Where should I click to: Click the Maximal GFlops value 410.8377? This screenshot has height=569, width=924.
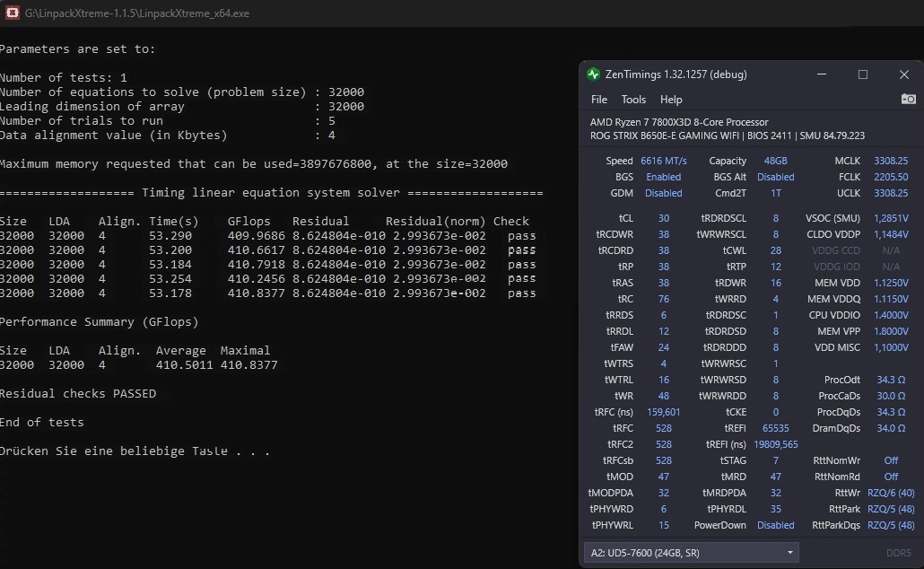coord(248,365)
